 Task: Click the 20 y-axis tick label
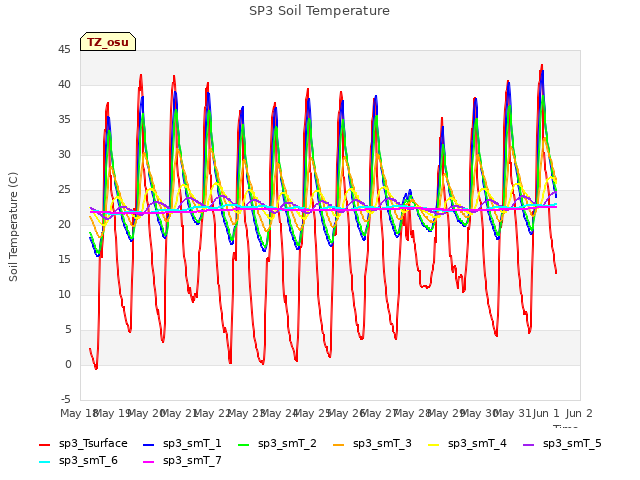[64, 224]
